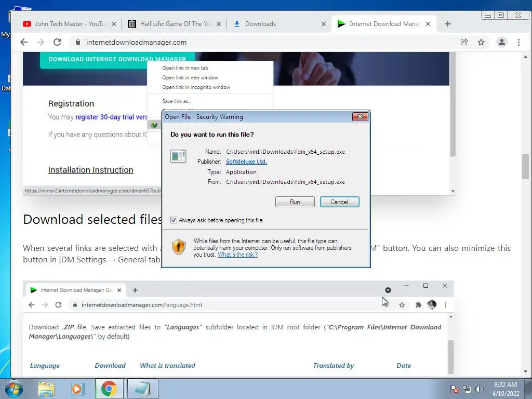This screenshot has height=399, width=532.
Task: View site security lock information
Action: 78,42
